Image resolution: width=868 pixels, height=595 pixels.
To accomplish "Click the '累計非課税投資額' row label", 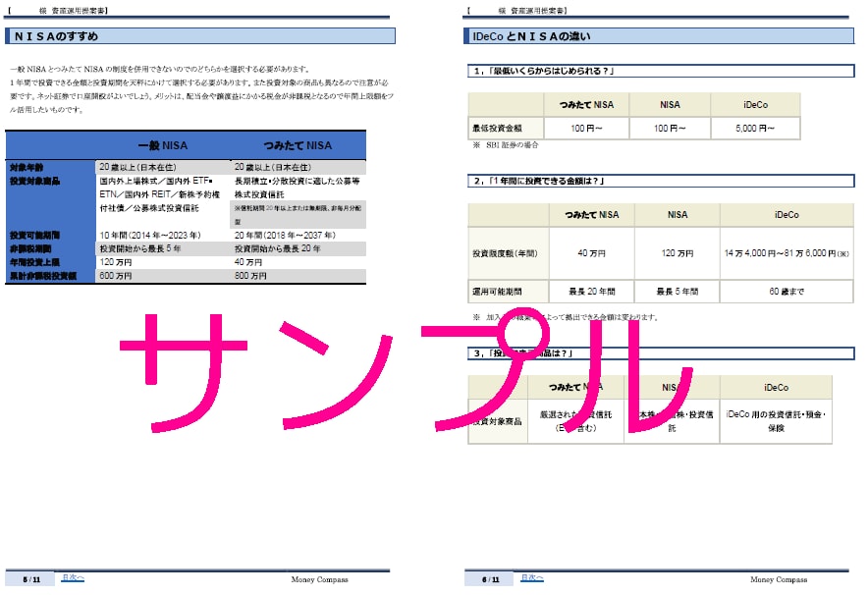I will [x=43, y=276].
